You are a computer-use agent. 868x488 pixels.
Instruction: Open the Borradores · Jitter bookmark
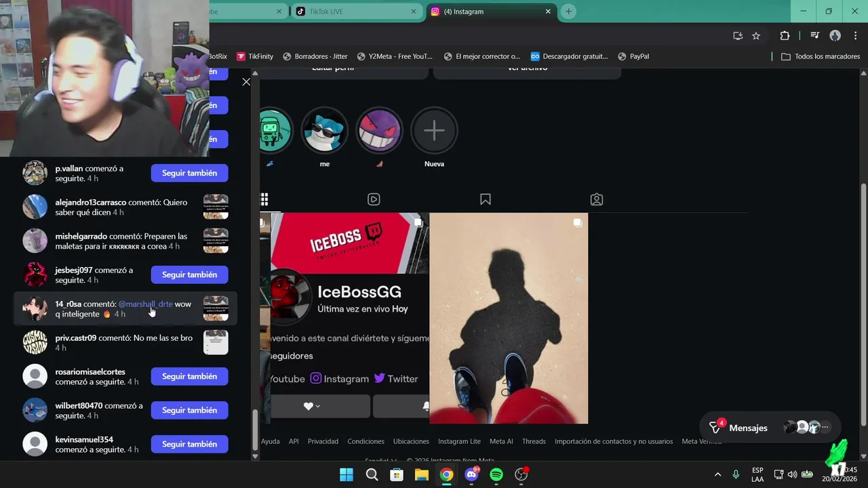(x=315, y=56)
